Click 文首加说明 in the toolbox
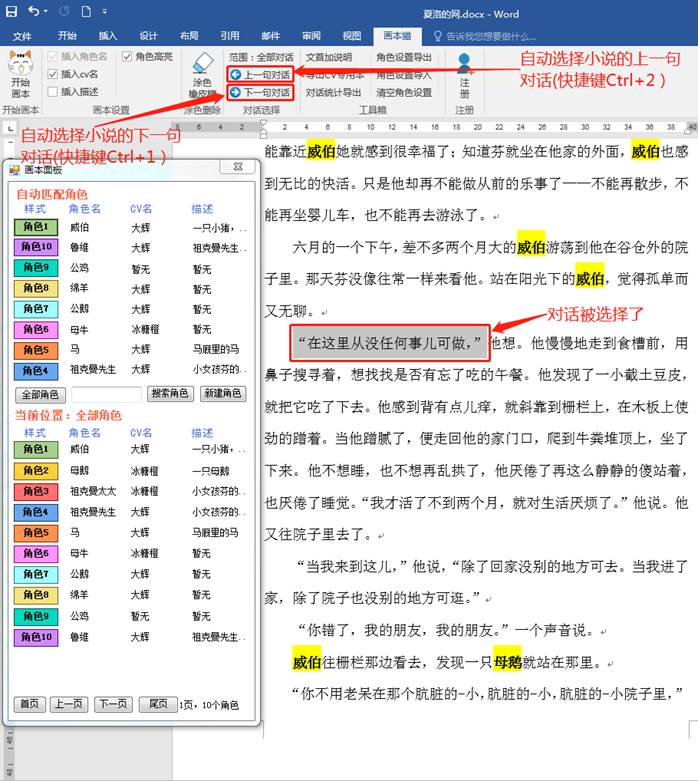 pos(329,57)
